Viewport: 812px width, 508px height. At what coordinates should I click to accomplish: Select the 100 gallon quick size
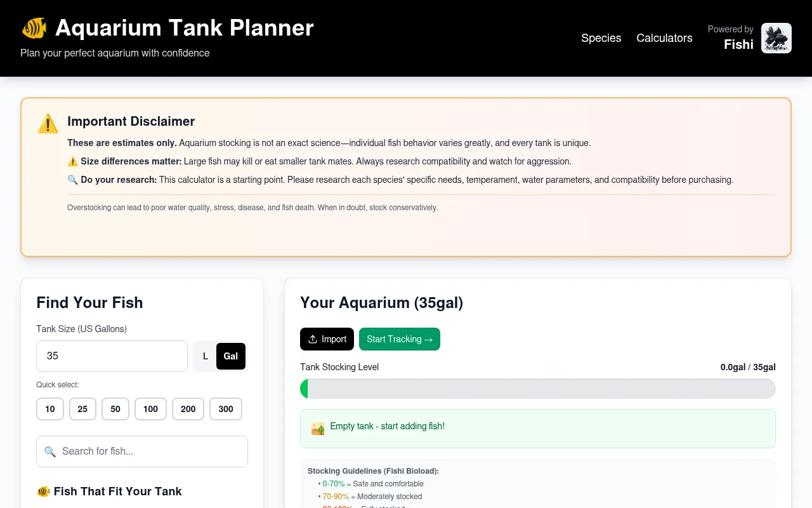pyautogui.click(x=150, y=409)
